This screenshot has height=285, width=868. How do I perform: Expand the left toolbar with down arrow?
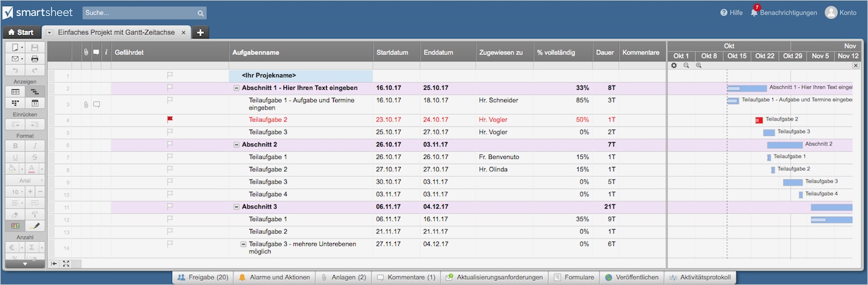click(x=25, y=263)
